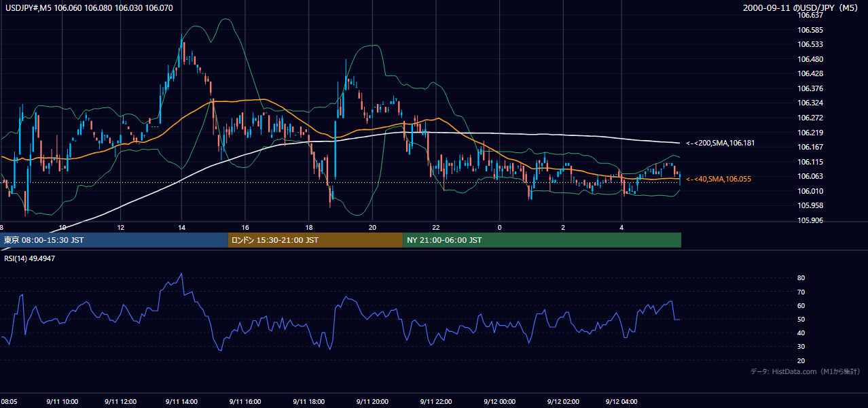Click the 105.906 price axis label
The image size is (868, 408).
(810, 220)
